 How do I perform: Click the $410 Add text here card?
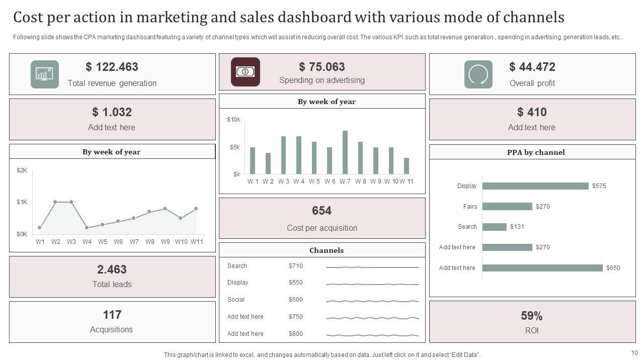[532, 119]
